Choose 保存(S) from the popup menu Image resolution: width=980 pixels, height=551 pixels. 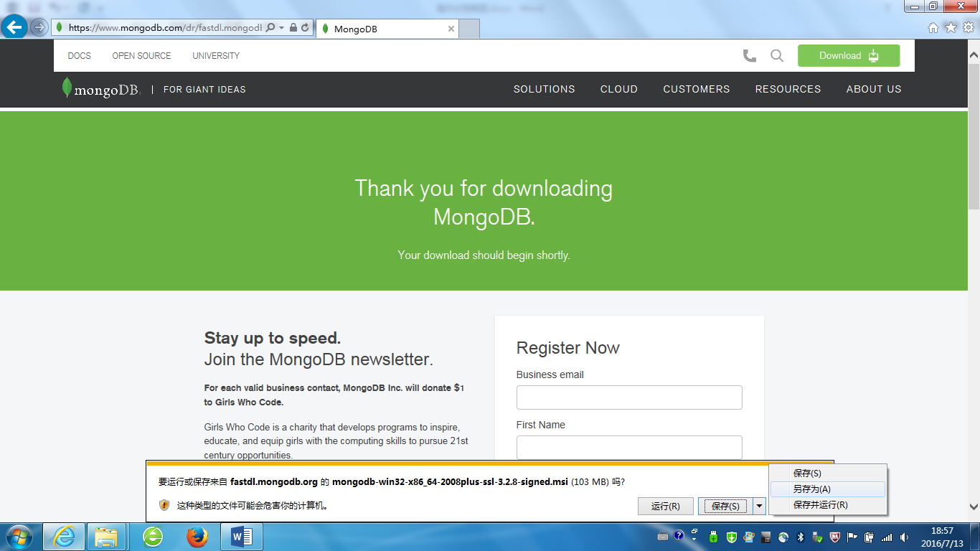(828, 474)
